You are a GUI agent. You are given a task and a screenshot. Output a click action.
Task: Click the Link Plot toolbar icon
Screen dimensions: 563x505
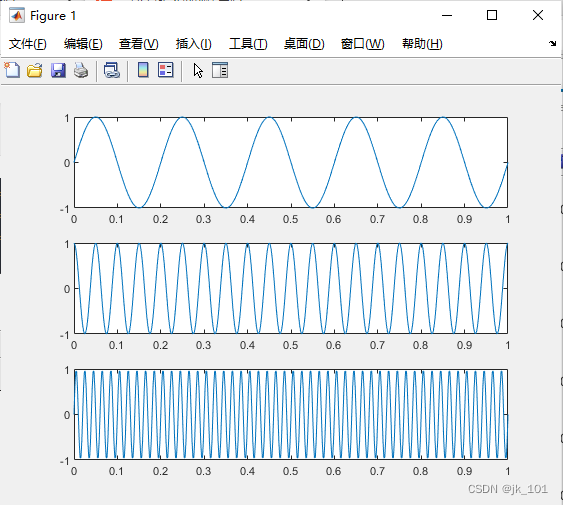click(112, 70)
